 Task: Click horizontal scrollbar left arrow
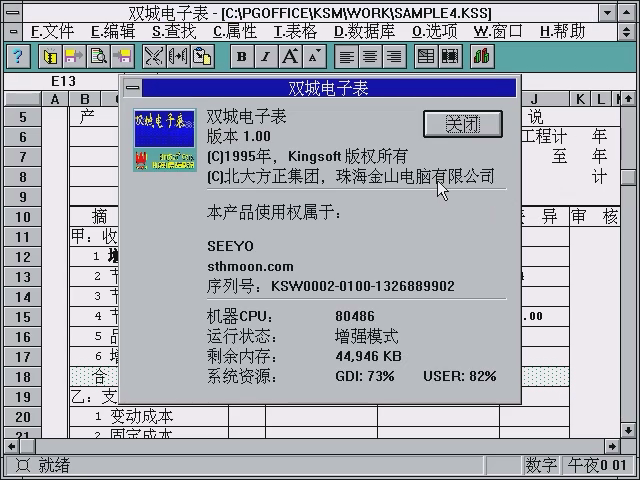click(12, 446)
